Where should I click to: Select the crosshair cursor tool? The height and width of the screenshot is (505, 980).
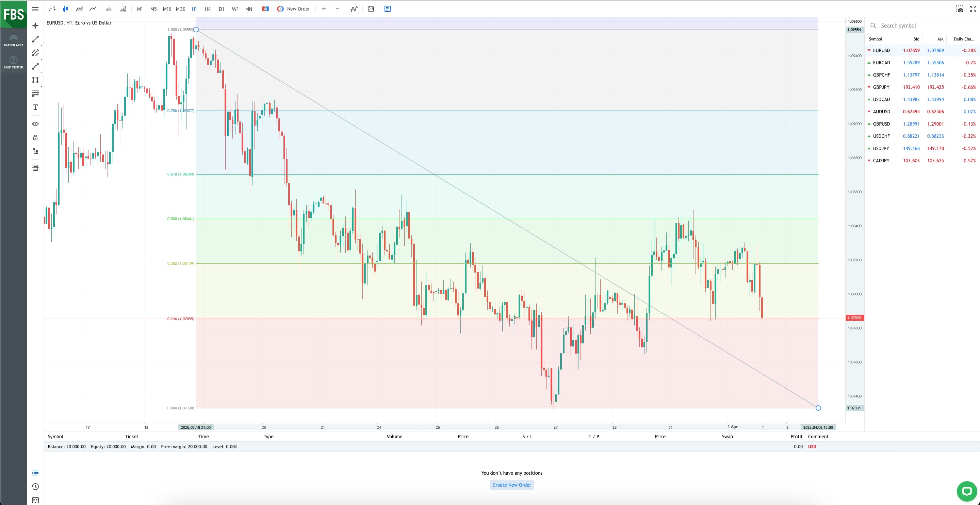pyautogui.click(x=35, y=26)
